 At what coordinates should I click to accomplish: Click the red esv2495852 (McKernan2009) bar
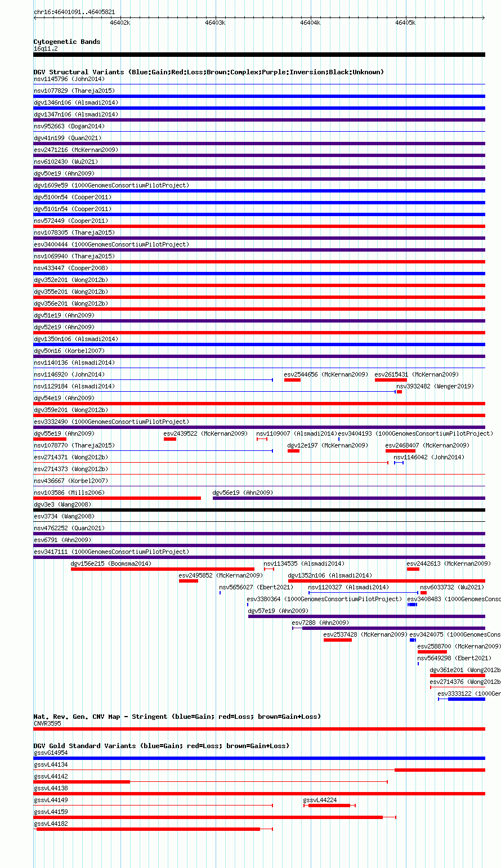(189, 581)
